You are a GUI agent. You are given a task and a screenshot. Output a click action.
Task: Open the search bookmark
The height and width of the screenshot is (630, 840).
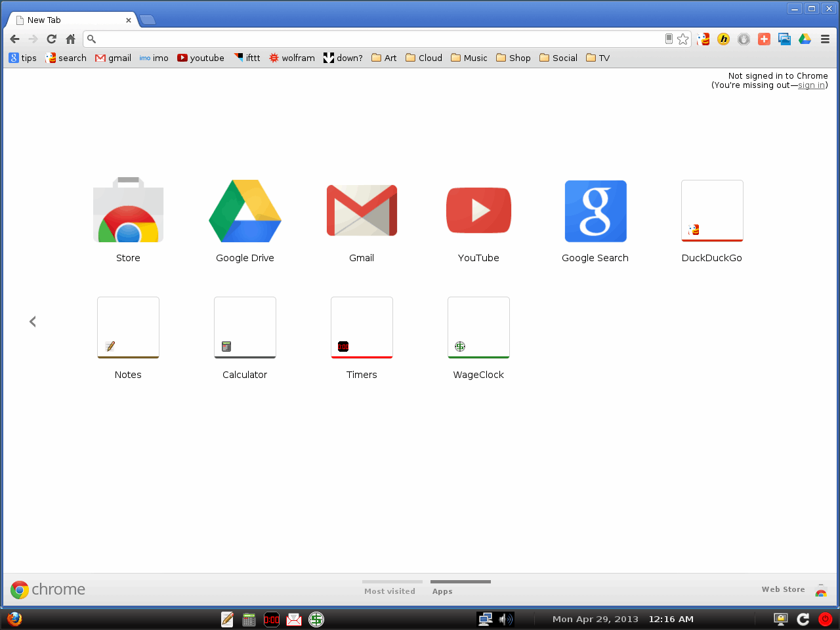[x=66, y=58]
